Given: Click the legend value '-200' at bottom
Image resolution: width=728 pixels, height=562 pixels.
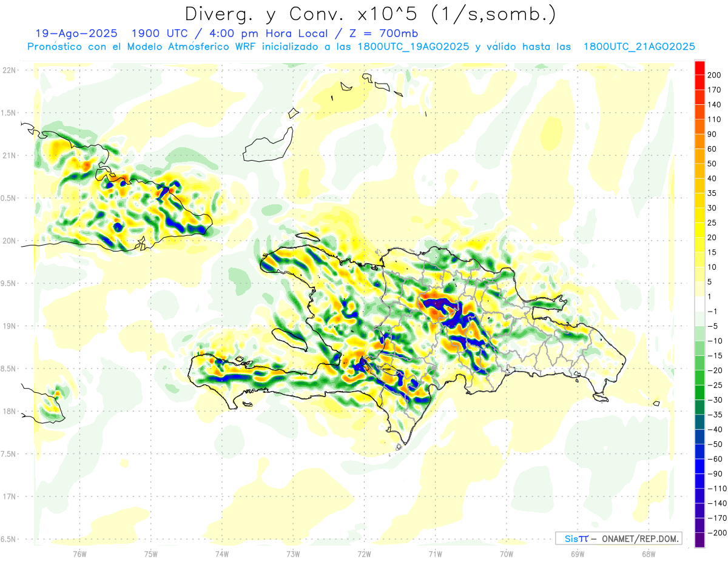Looking at the screenshot, I should tap(717, 533).
